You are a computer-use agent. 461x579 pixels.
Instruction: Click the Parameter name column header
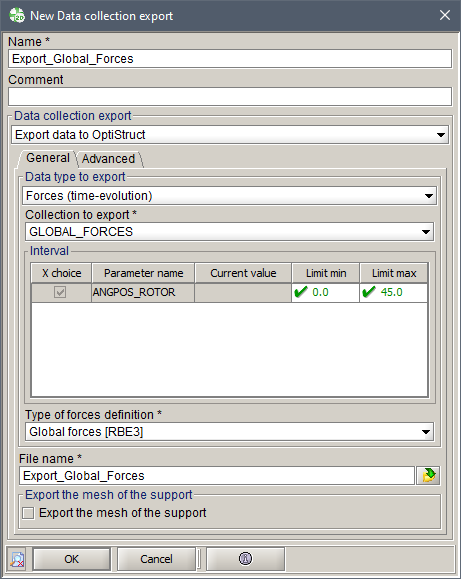click(143, 273)
